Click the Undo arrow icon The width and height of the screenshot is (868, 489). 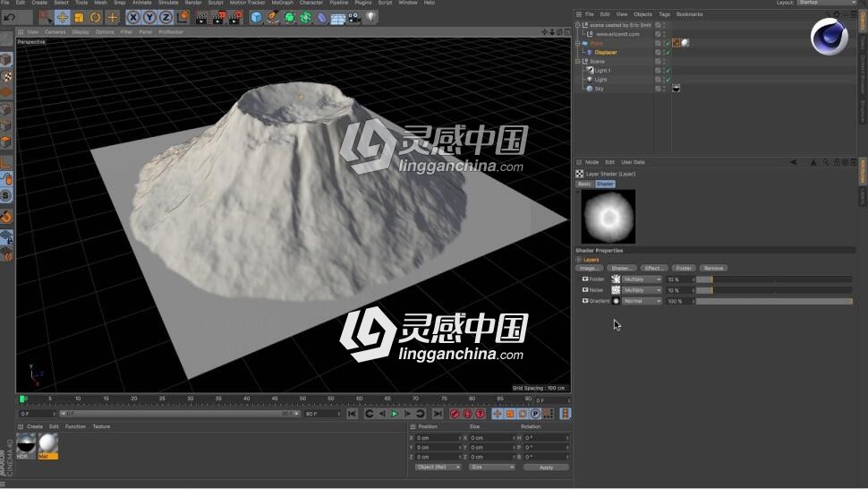coord(10,17)
